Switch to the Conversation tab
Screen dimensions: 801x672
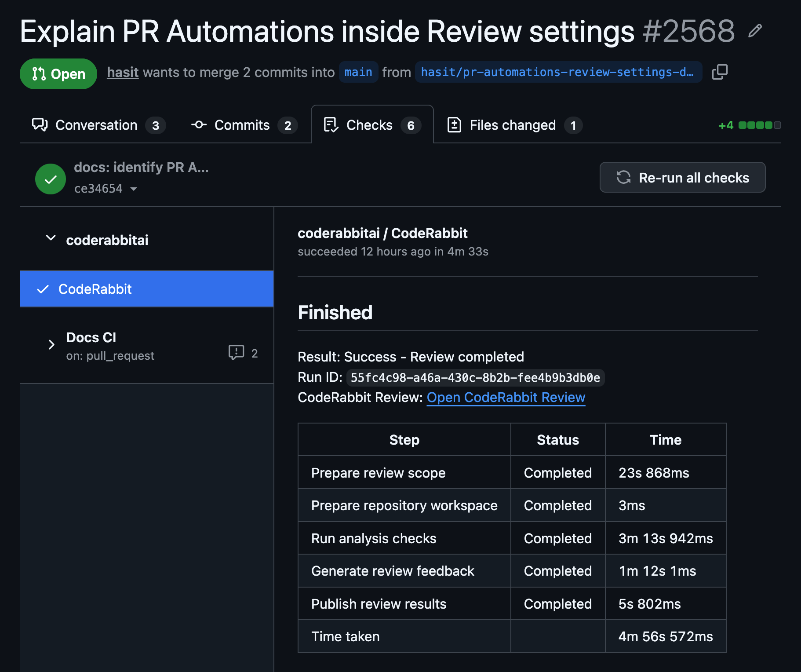tap(98, 125)
